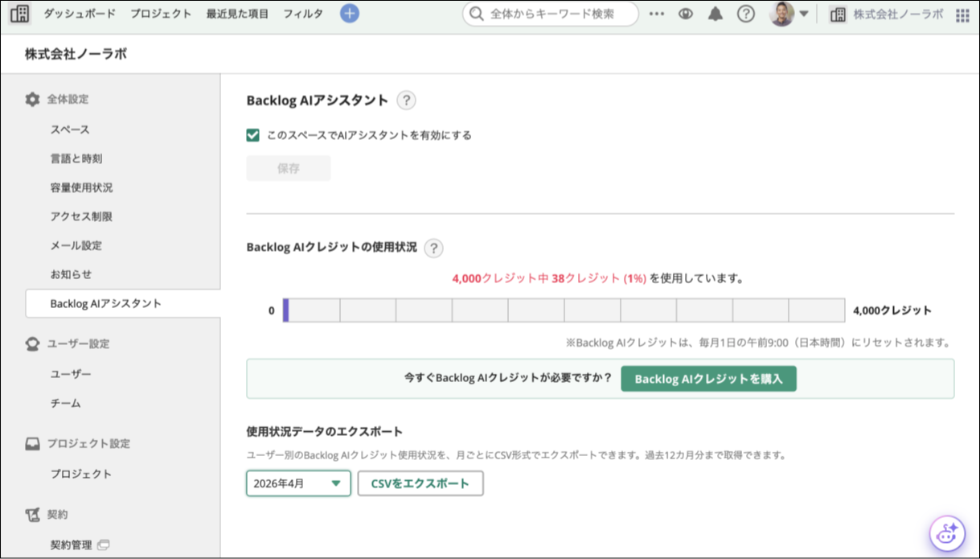Viewport: 980px width, 559px height.
Task: Click help icon next to Backlog AIアシスタント heading
Action: click(407, 101)
